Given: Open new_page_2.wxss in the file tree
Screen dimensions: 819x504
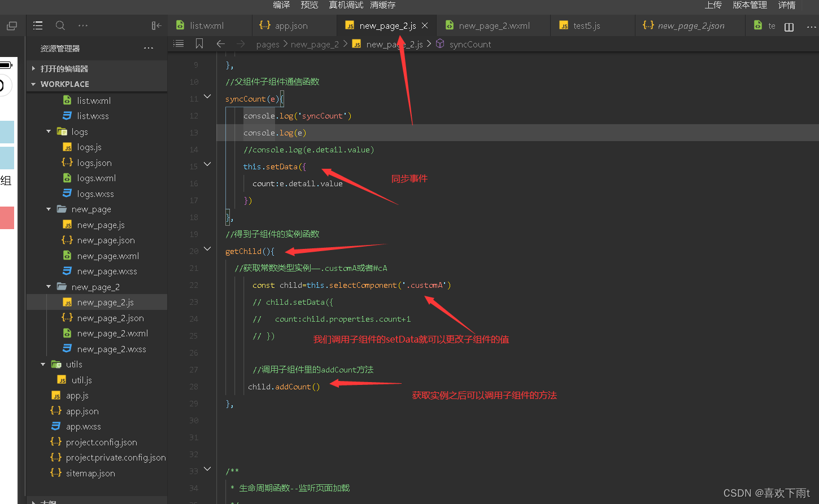Looking at the screenshot, I should click(111, 349).
